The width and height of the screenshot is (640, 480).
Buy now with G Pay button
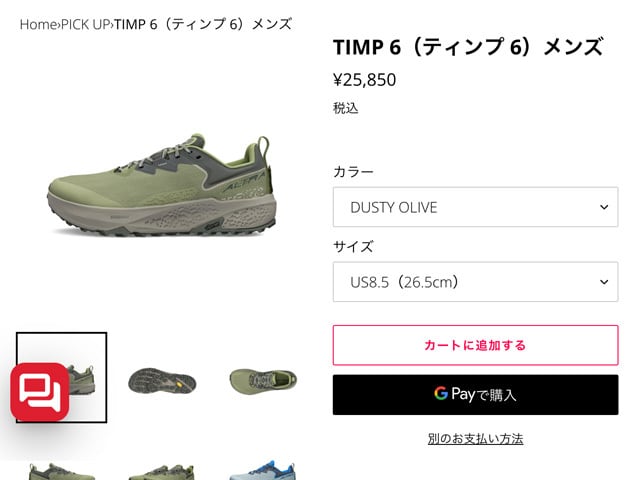point(476,395)
